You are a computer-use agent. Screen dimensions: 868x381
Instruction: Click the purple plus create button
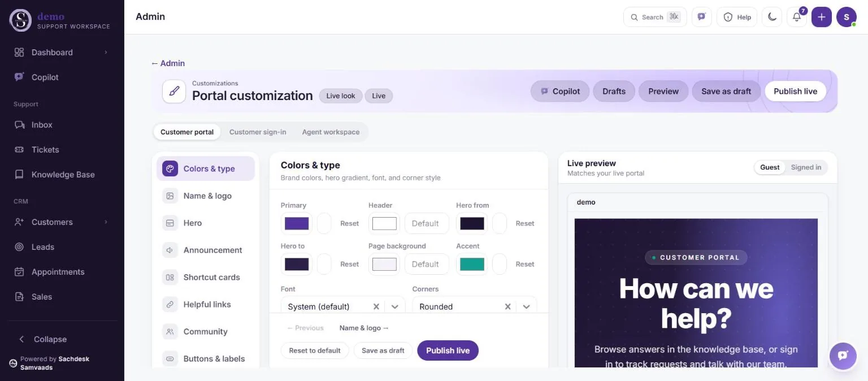(822, 17)
